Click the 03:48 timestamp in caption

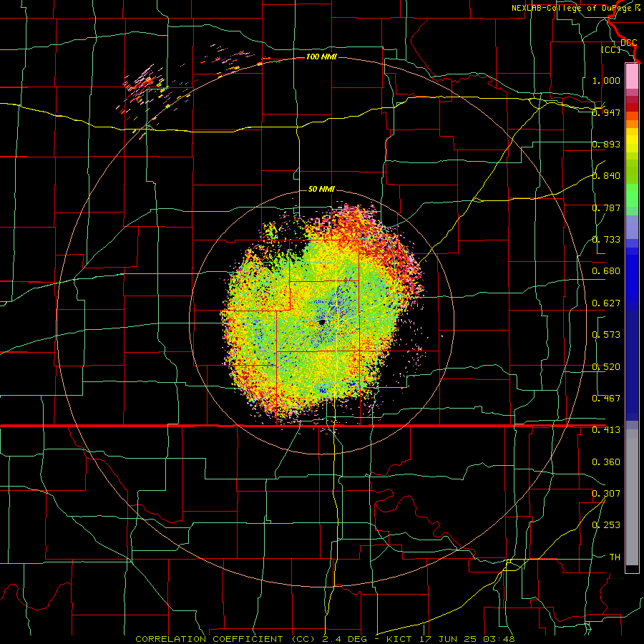click(x=499, y=639)
